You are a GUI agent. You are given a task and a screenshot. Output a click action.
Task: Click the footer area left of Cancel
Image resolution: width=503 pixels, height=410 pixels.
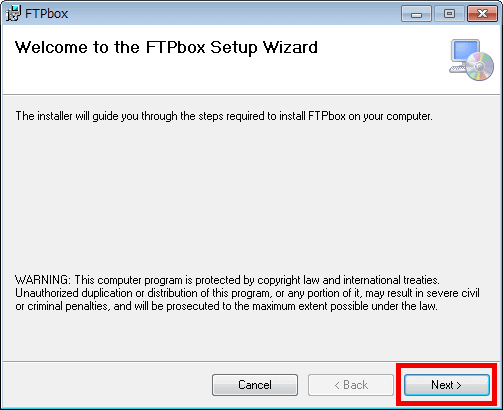tap(107, 385)
